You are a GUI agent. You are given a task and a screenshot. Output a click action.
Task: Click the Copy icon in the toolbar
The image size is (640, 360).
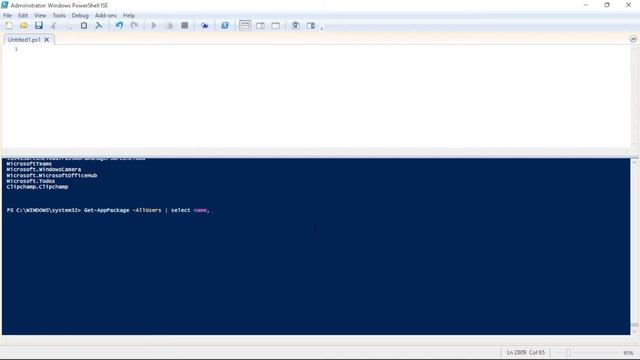69,25
